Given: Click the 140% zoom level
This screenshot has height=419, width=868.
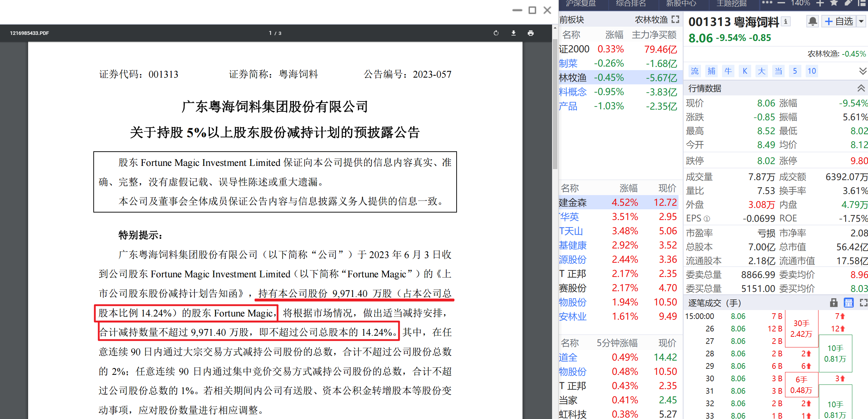Looking at the screenshot, I should (x=800, y=3).
